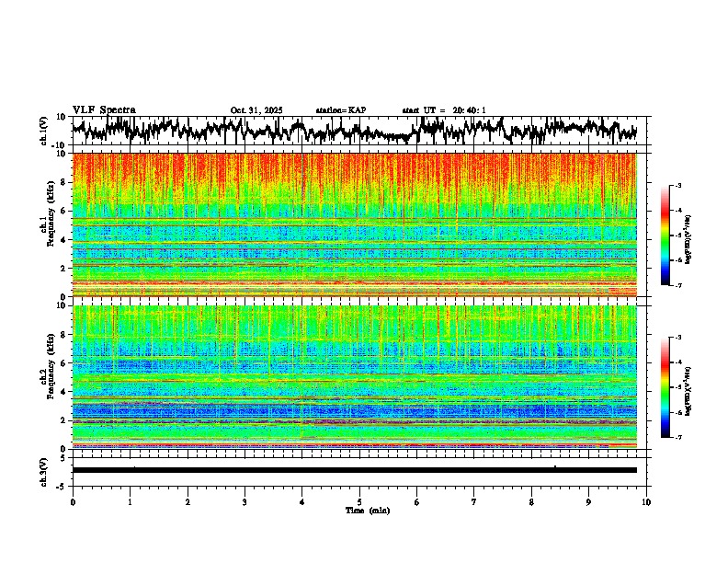Click the "VLF Spectra" plot title
Screen dimensions: 728x563
coord(104,109)
